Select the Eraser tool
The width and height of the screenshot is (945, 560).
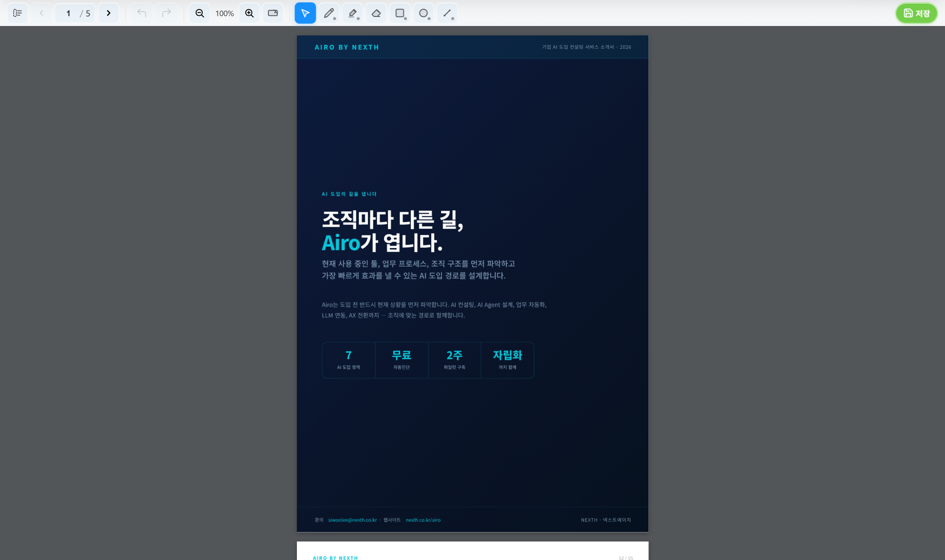pyautogui.click(x=376, y=13)
